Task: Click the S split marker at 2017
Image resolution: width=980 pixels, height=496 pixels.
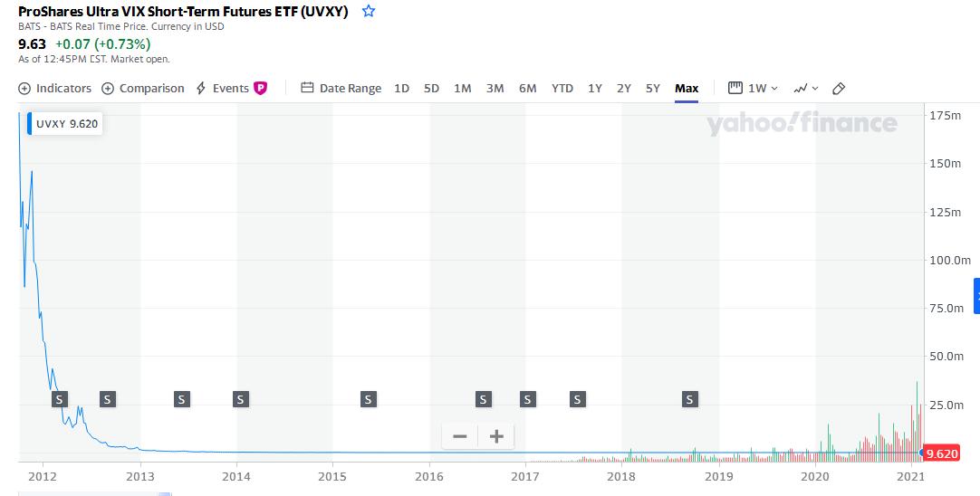Action: pyautogui.click(x=527, y=399)
